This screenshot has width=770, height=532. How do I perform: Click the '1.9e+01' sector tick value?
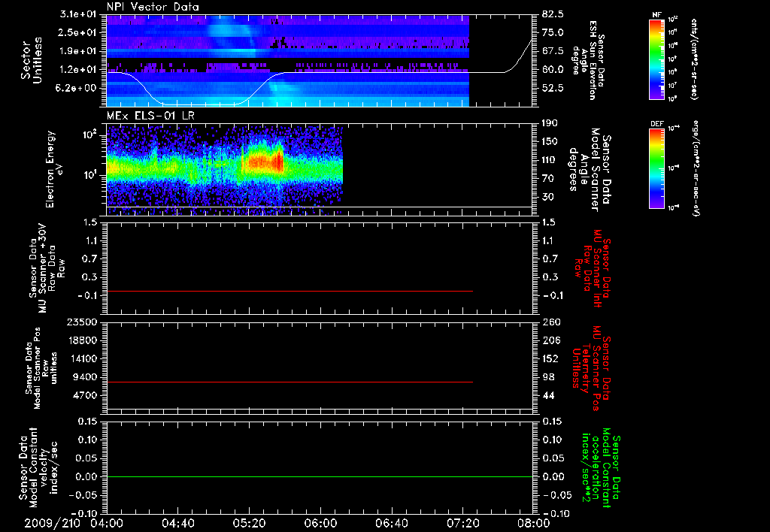click(78, 51)
